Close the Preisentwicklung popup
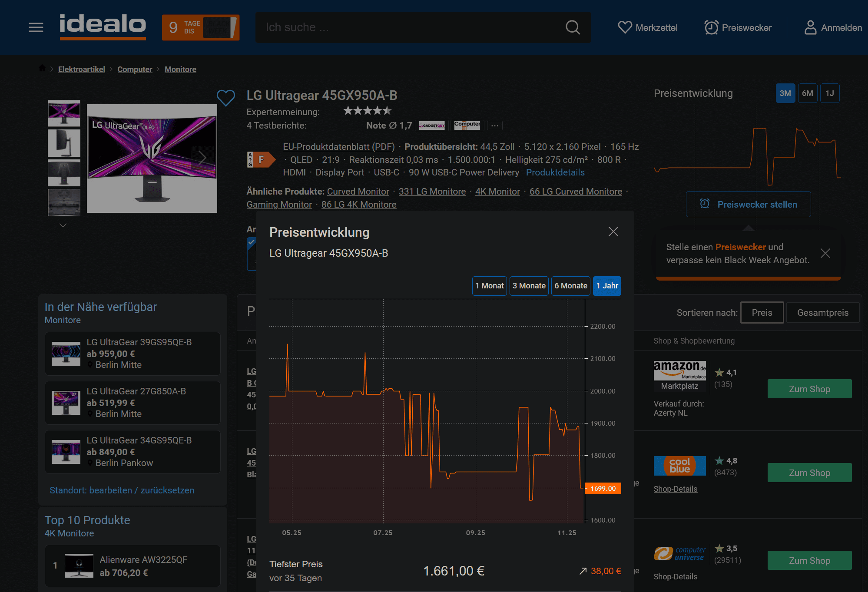The width and height of the screenshot is (868, 592). tap(613, 232)
